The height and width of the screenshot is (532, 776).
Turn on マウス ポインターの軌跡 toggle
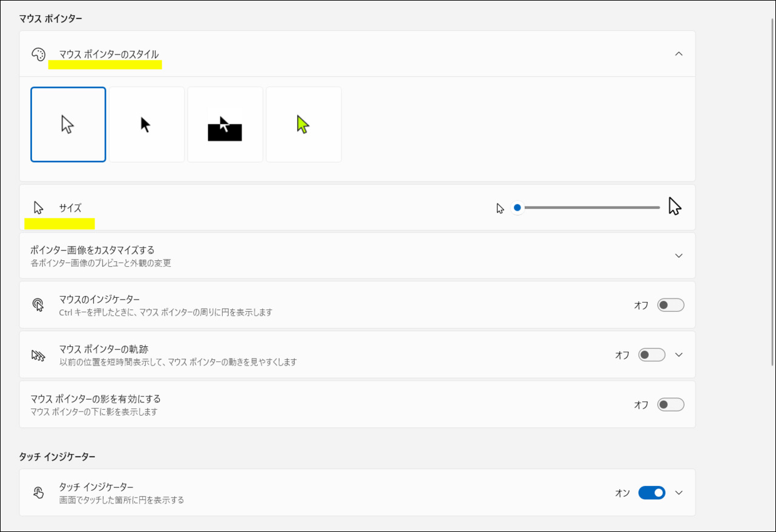[x=651, y=355]
